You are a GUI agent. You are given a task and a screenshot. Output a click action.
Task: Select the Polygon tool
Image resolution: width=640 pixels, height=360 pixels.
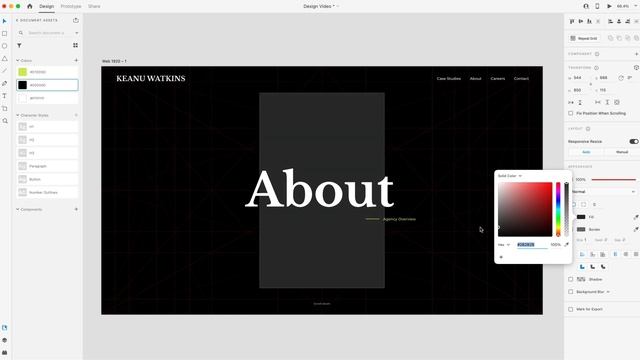tap(5, 58)
